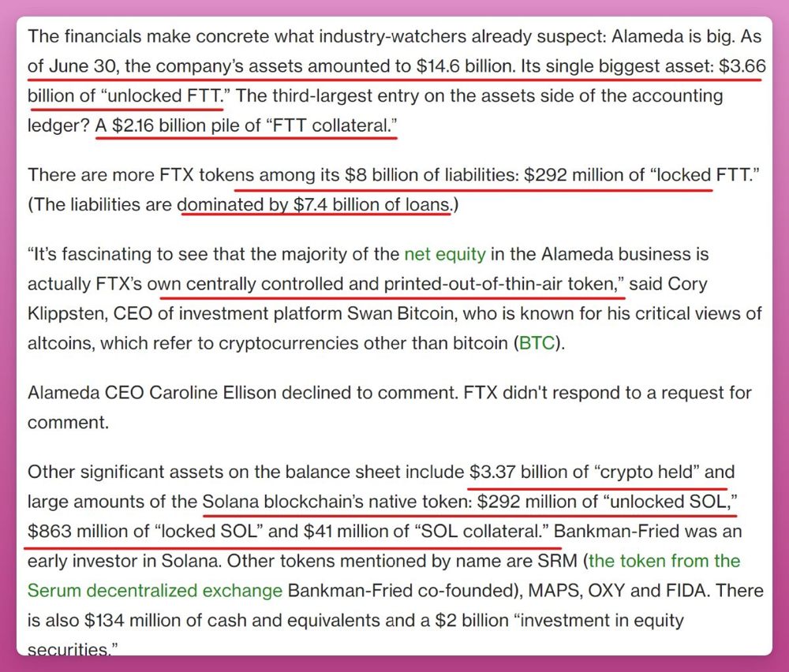
Task: Click the phrase "printed-out-of-thin-air token"
Action: (x=499, y=284)
